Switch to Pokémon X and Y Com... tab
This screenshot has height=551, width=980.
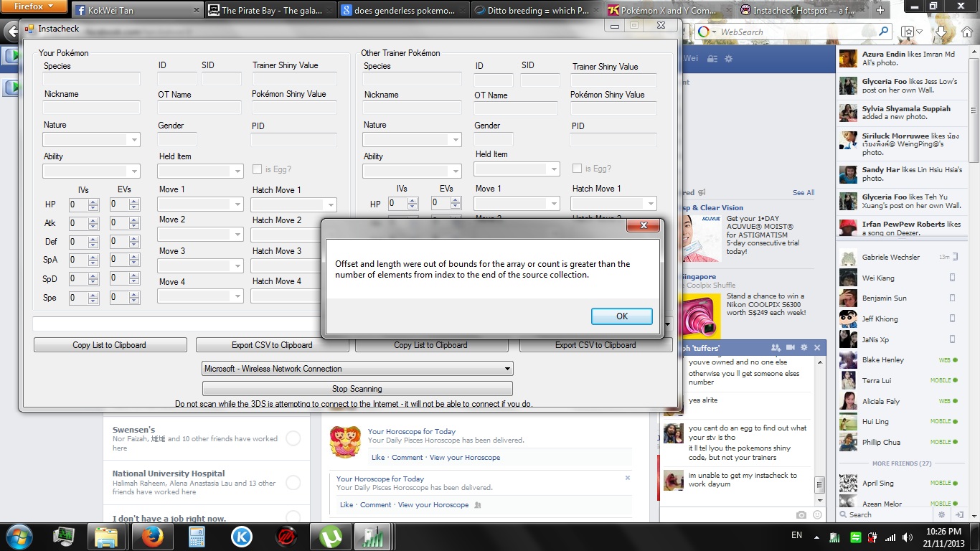[669, 10]
